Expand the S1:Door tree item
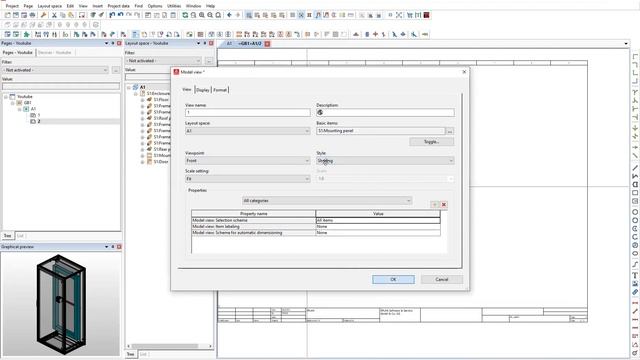The height and width of the screenshot is (360, 640). [142, 162]
